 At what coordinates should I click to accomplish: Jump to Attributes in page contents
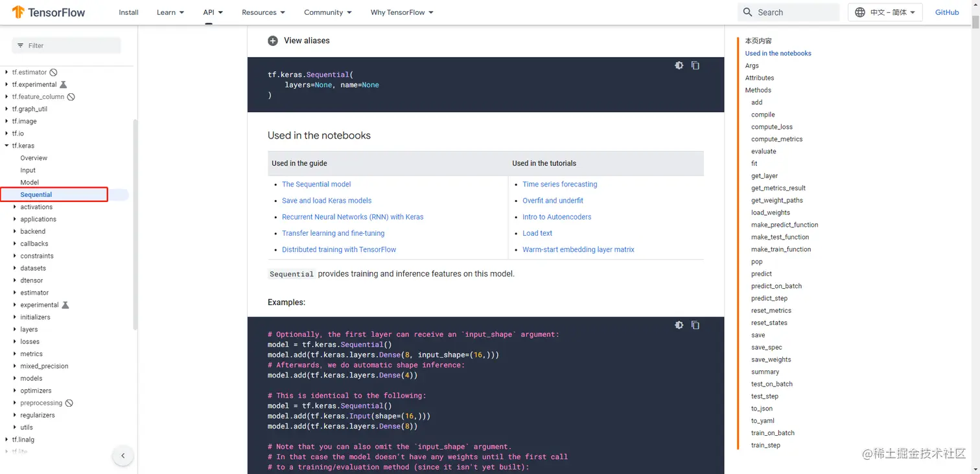click(759, 78)
